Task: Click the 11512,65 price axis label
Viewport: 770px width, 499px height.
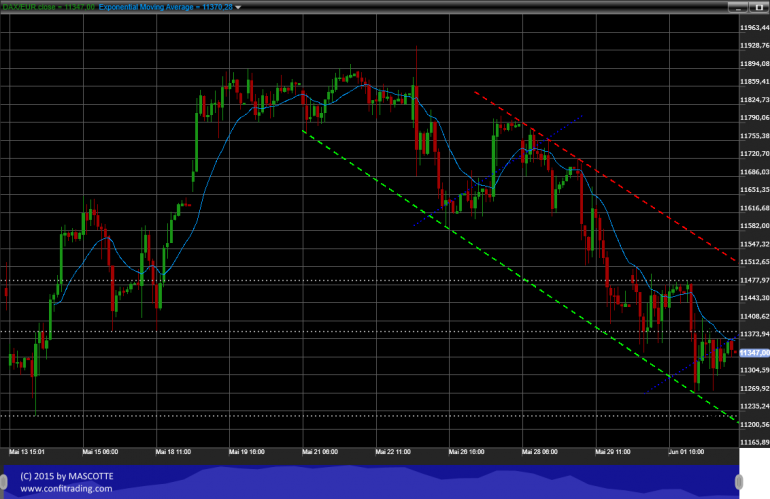Action: pyautogui.click(x=755, y=262)
